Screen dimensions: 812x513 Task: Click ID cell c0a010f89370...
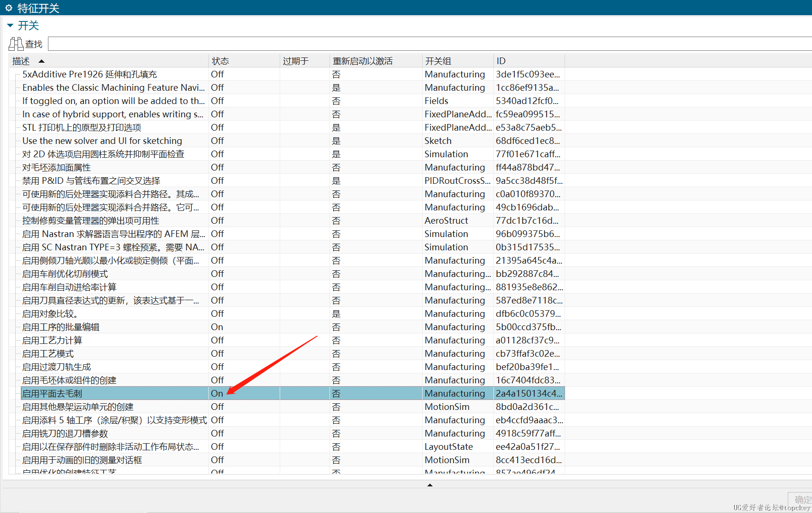pyautogui.click(x=528, y=194)
